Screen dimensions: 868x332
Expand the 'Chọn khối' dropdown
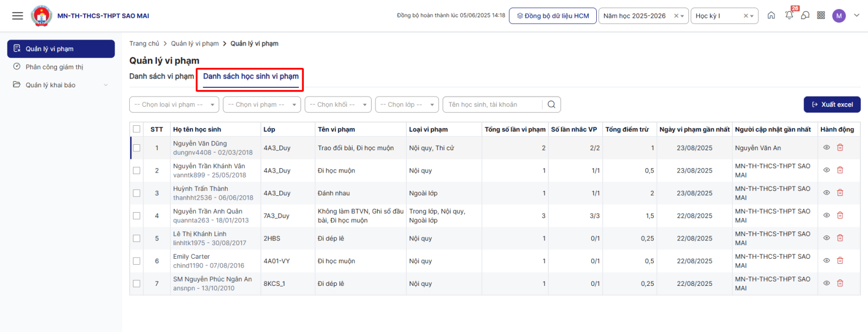337,105
